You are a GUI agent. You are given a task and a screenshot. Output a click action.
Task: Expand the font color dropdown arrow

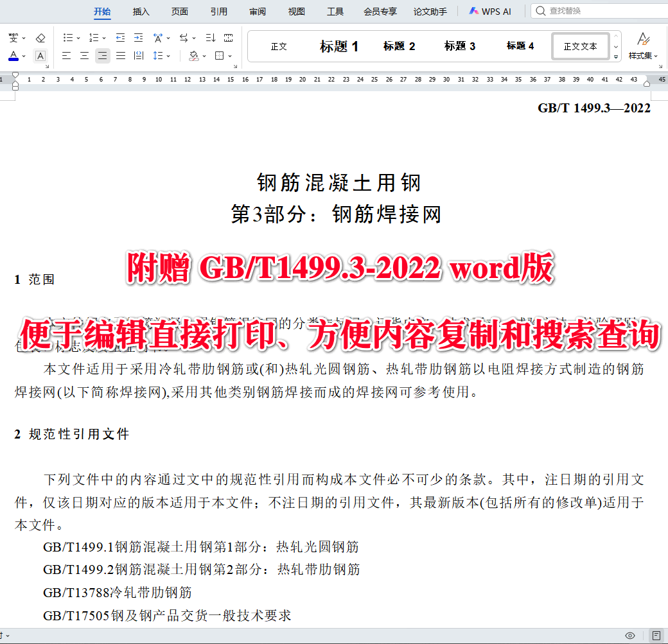[24, 56]
